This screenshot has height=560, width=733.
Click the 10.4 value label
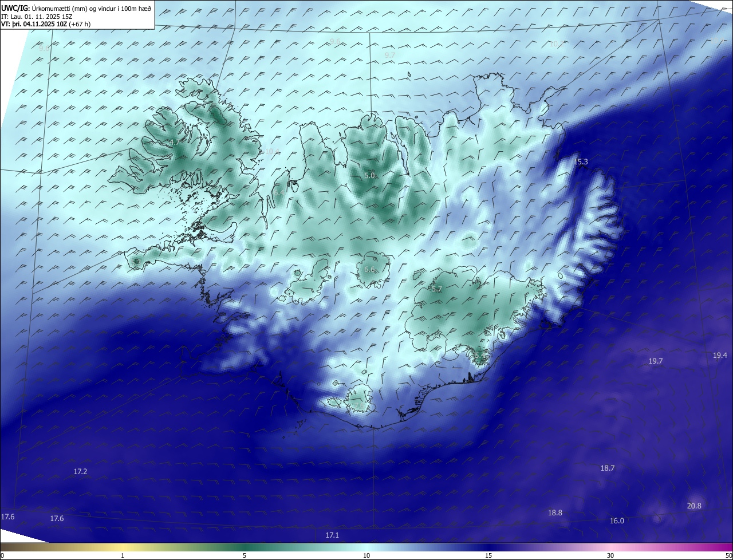(272, 152)
